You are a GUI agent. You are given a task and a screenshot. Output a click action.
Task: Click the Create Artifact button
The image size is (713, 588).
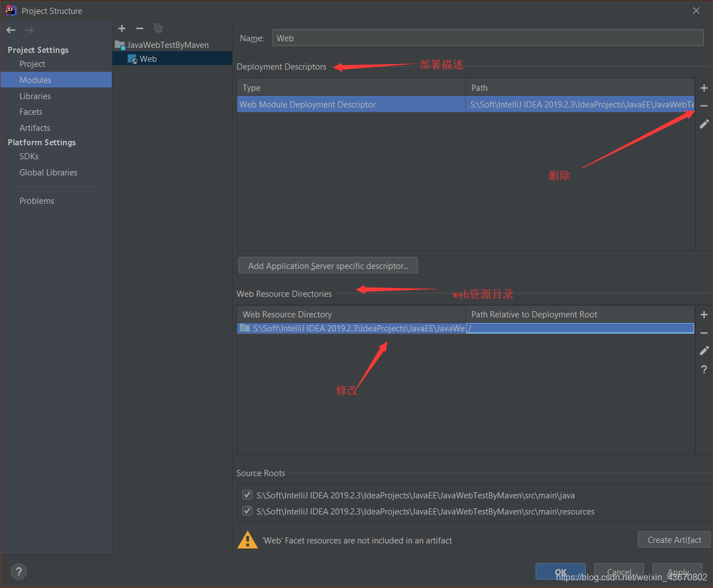pos(674,540)
